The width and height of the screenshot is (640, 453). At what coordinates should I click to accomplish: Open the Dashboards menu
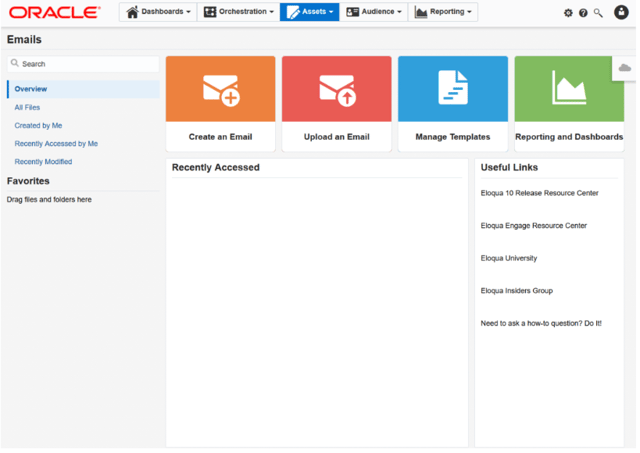pos(158,12)
